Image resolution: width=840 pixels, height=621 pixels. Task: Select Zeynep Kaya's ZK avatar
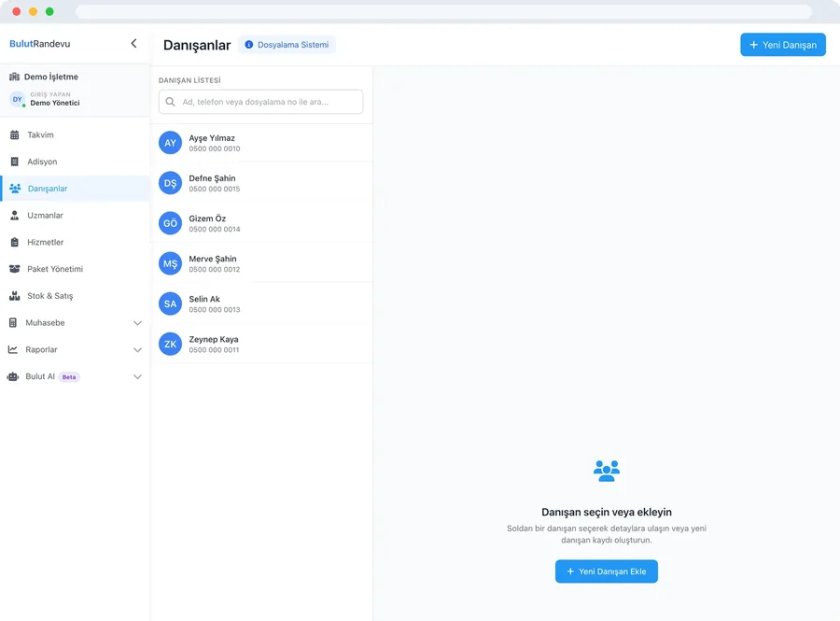pos(171,344)
